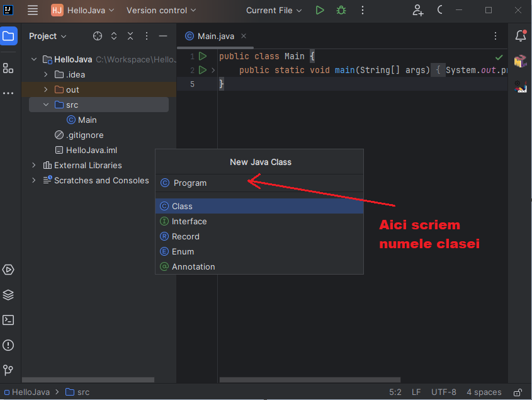Open Notifications bell icon
532x400 pixels.
click(521, 36)
